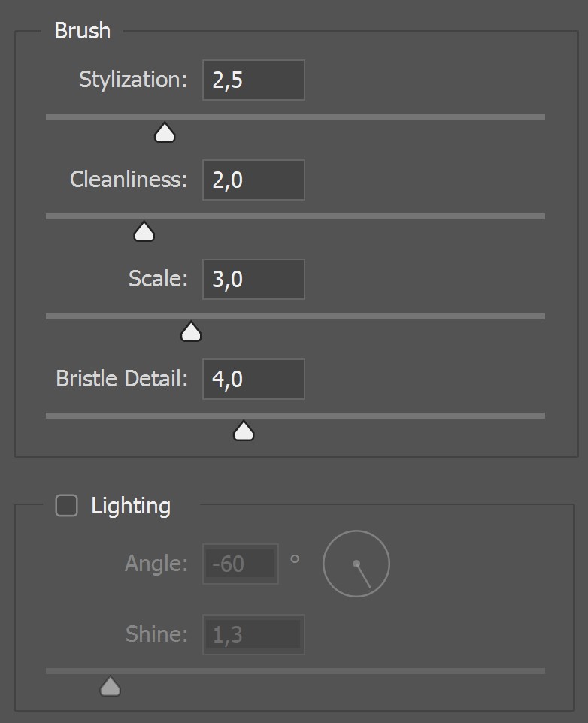The image size is (588, 723).
Task: Select the Bristle Detail slider handle
Action: [244, 431]
